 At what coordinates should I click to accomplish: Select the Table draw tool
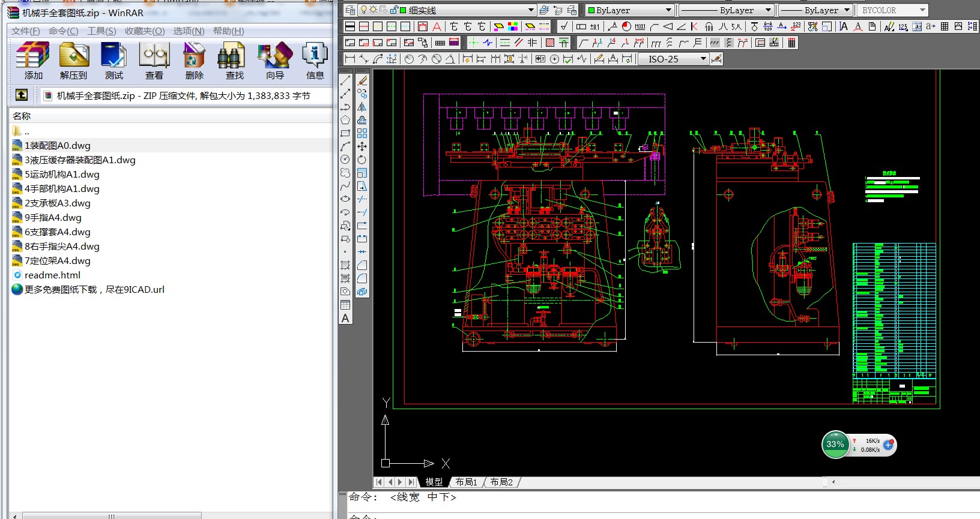click(x=345, y=305)
